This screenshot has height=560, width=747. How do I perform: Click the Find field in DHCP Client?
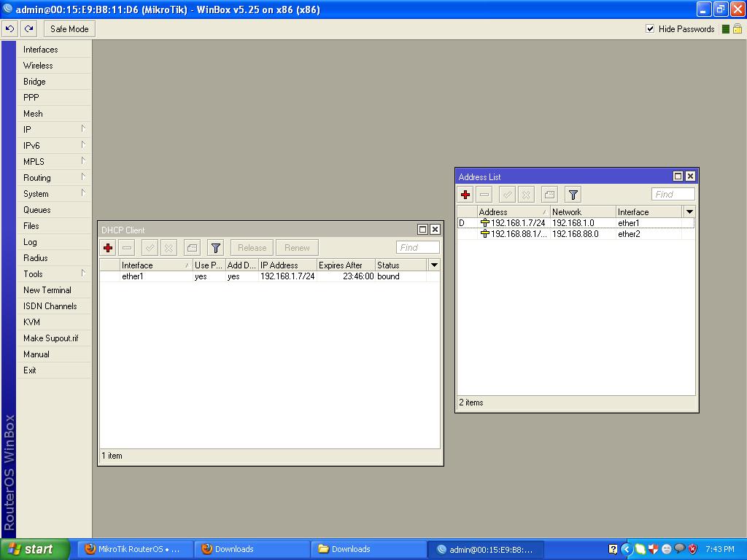417,248
